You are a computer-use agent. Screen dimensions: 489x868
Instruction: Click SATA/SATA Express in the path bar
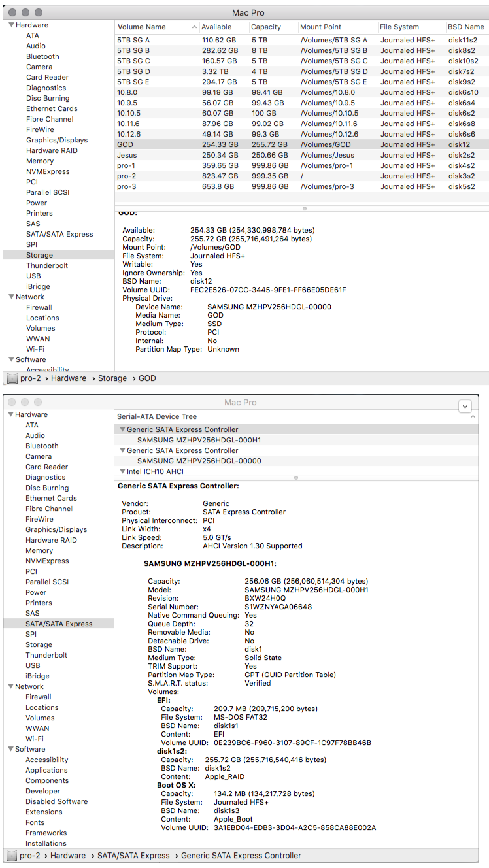(x=133, y=856)
